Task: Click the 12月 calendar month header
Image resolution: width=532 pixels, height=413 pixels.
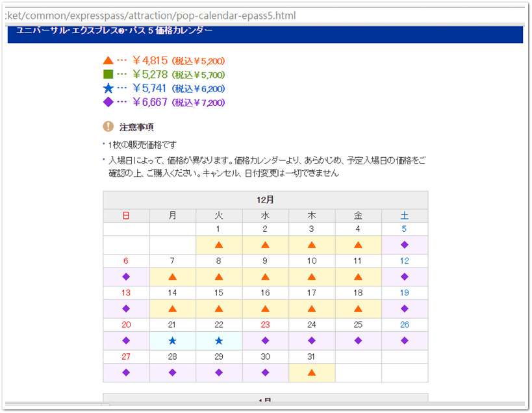Action: click(265, 199)
